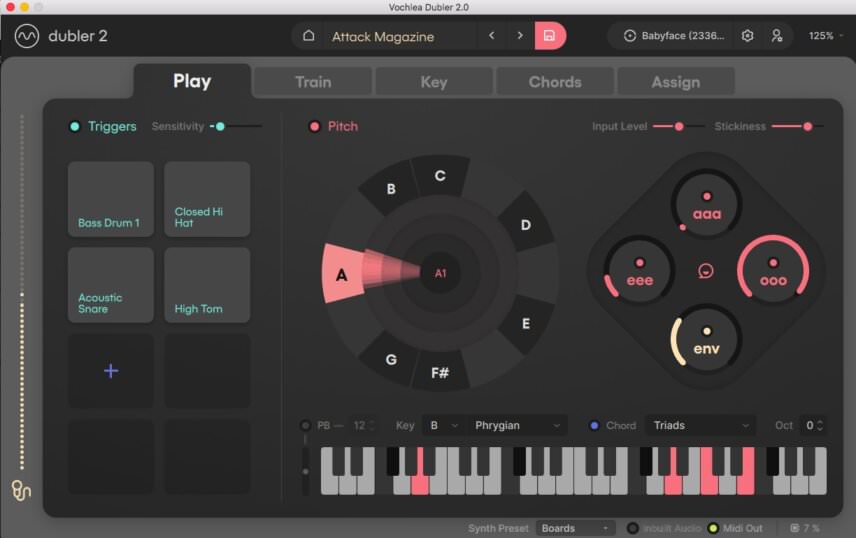This screenshot has height=538, width=856.
Task: Enable the PB pitch bend toggle
Action: coord(306,425)
